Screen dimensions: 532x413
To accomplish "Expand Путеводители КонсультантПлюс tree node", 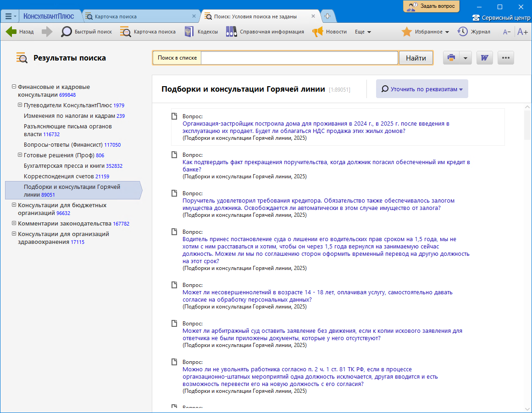I will tap(20, 105).
